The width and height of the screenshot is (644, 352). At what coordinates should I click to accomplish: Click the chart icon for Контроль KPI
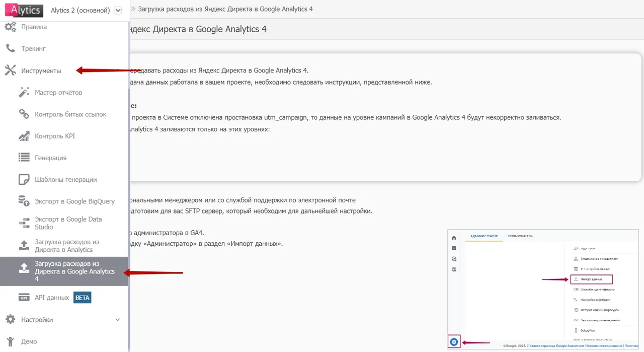[x=24, y=136]
